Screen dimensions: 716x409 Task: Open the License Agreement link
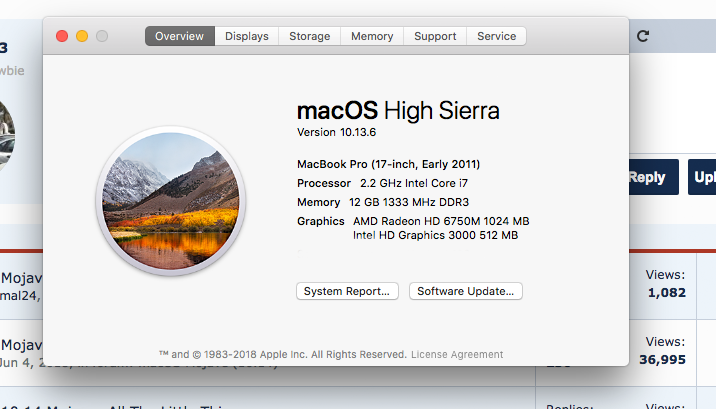[x=457, y=355]
